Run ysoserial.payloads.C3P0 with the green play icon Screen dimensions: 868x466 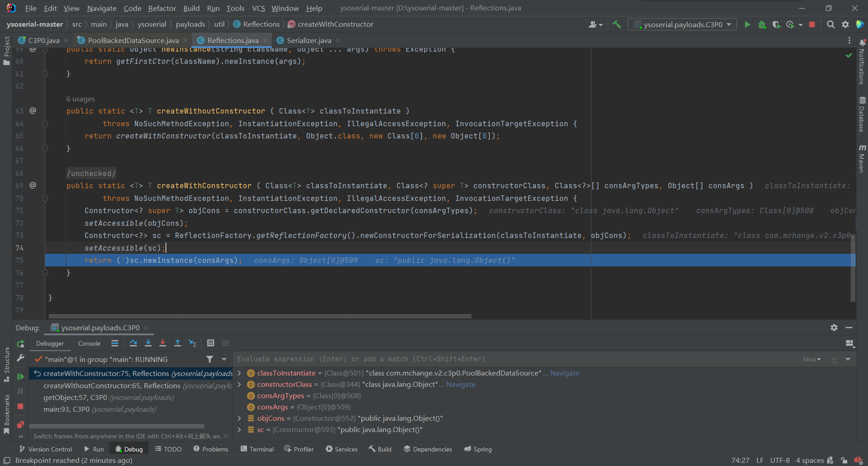tap(747, 24)
